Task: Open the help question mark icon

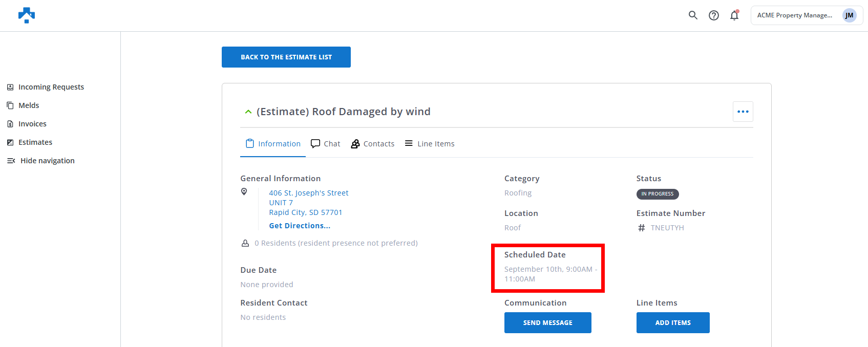Action: point(714,15)
